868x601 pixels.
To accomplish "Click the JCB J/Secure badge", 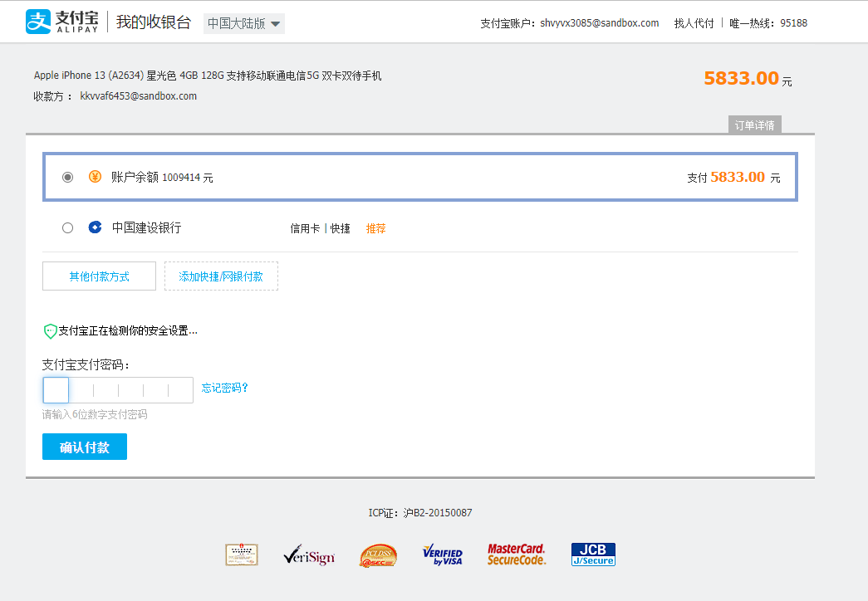I will [x=593, y=555].
